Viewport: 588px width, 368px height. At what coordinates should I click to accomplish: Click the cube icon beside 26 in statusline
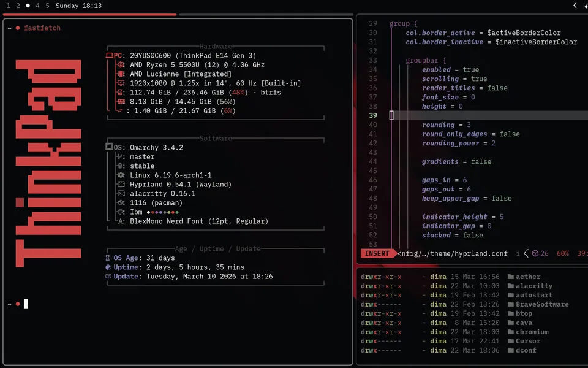point(535,253)
